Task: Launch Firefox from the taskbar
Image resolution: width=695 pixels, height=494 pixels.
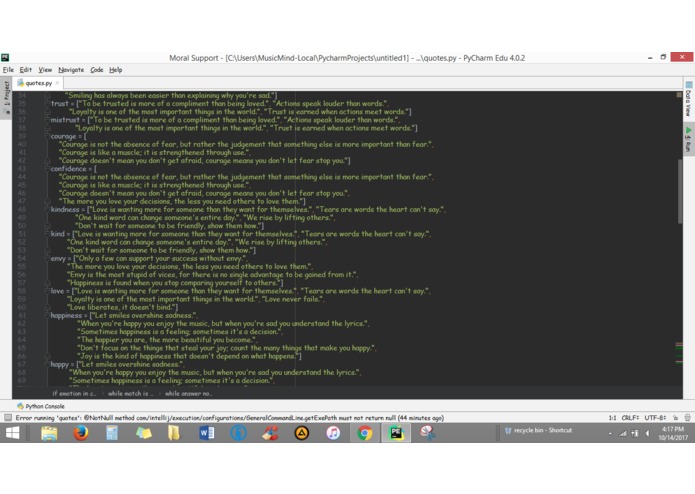Action: coord(81,433)
